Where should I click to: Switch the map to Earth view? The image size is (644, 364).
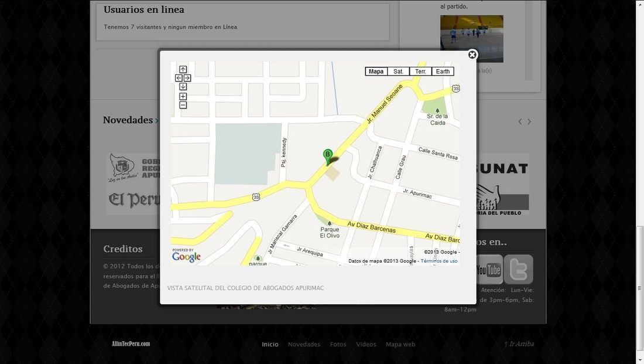(443, 72)
